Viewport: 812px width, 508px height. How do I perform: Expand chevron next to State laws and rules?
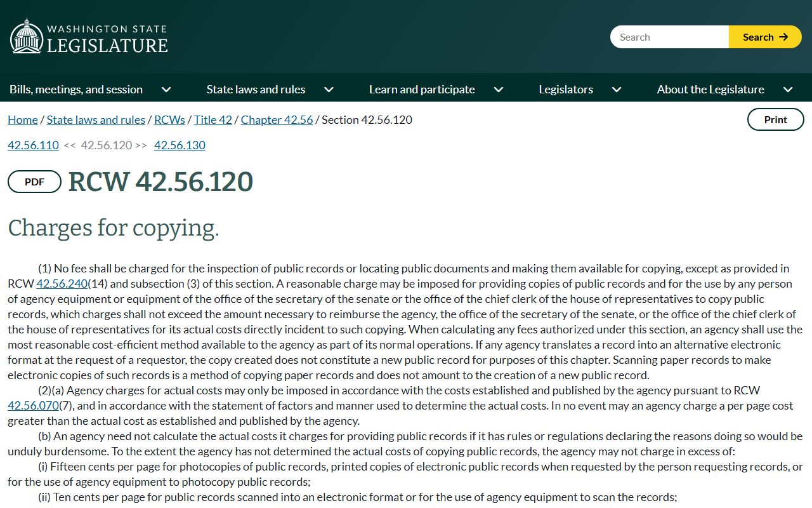[x=329, y=90]
